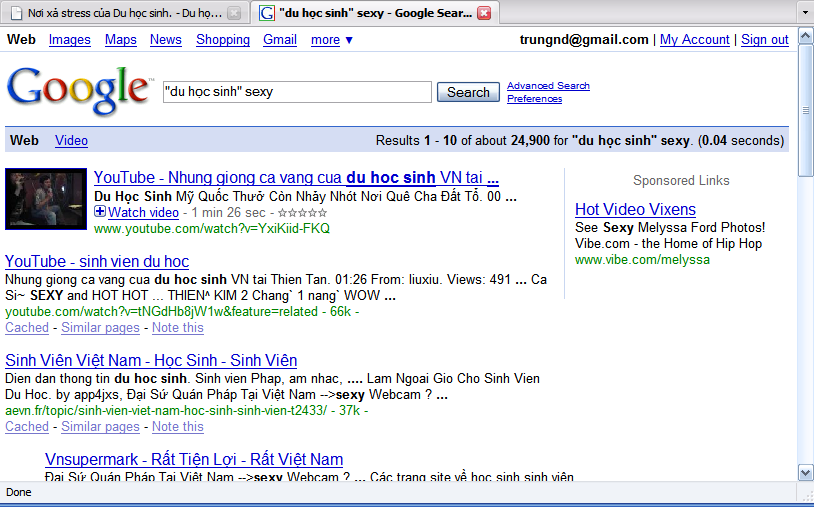This screenshot has width=814, height=507.
Task: Click the Google logo
Action: (x=79, y=90)
